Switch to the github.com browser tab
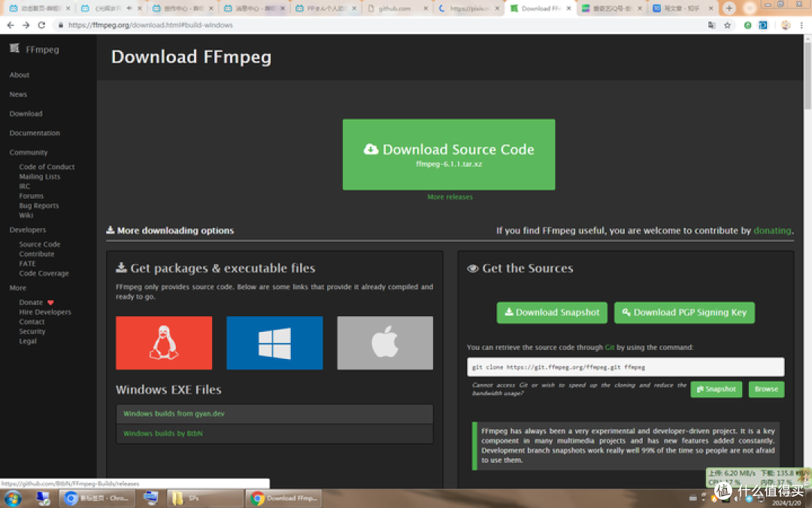The height and width of the screenshot is (508, 812). pos(398,8)
